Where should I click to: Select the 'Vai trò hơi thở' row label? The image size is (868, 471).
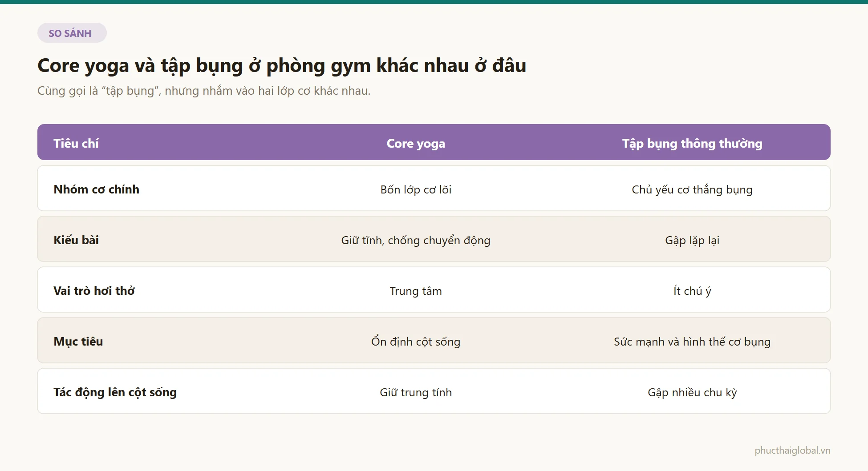pyautogui.click(x=94, y=291)
